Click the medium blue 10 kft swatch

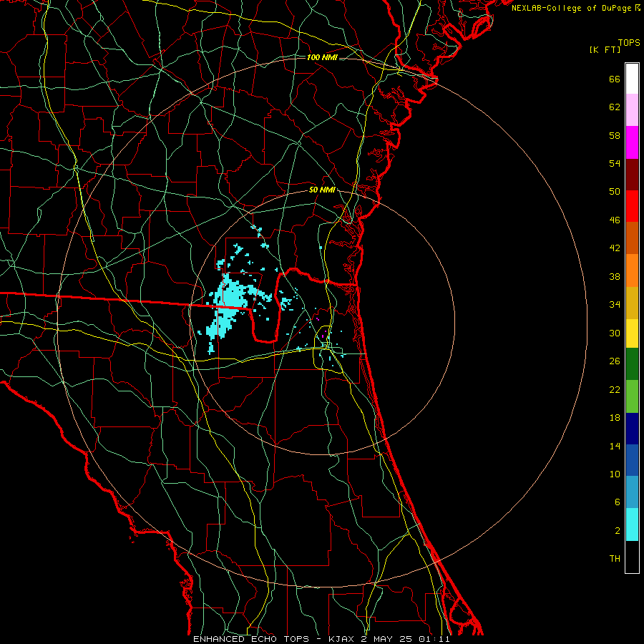632,460
